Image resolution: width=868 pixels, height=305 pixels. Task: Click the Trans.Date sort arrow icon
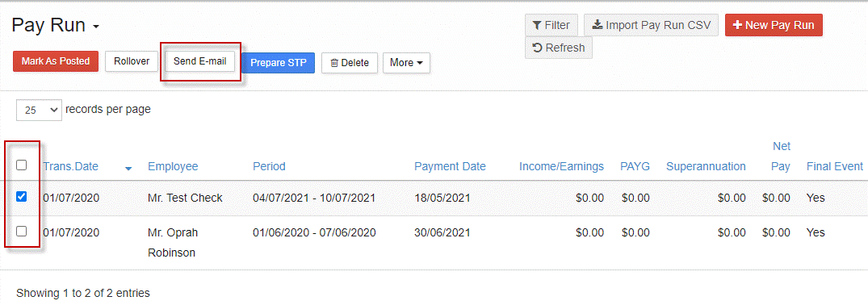(x=128, y=169)
